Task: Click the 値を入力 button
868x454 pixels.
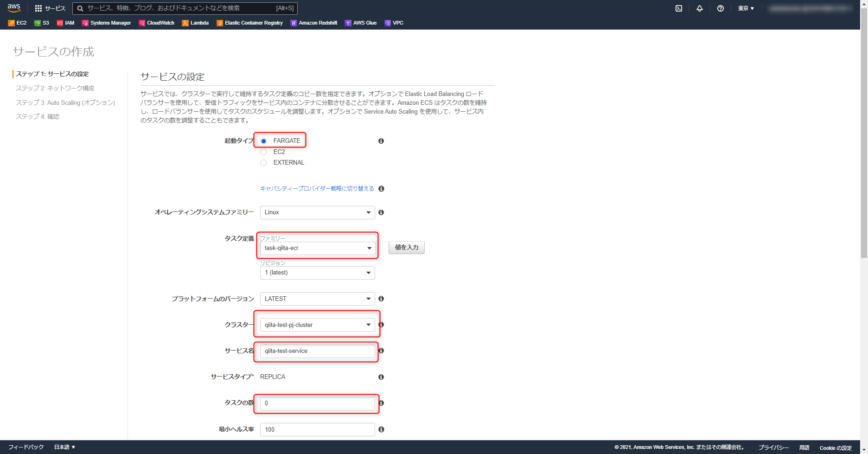Action: click(x=406, y=247)
